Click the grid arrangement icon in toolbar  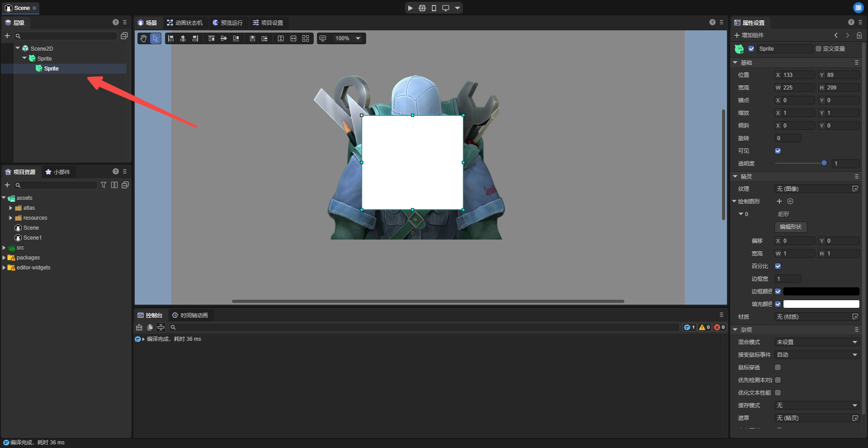pos(306,38)
